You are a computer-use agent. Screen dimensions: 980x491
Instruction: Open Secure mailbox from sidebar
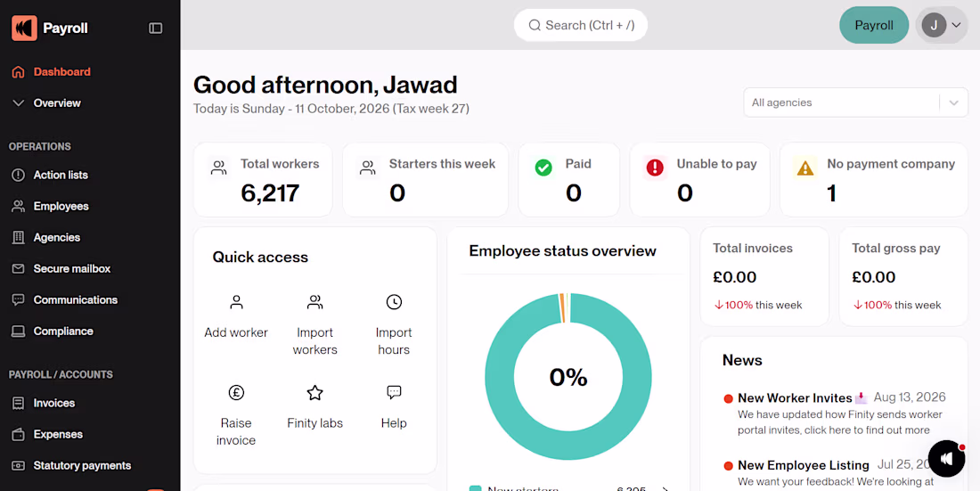coord(72,269)
